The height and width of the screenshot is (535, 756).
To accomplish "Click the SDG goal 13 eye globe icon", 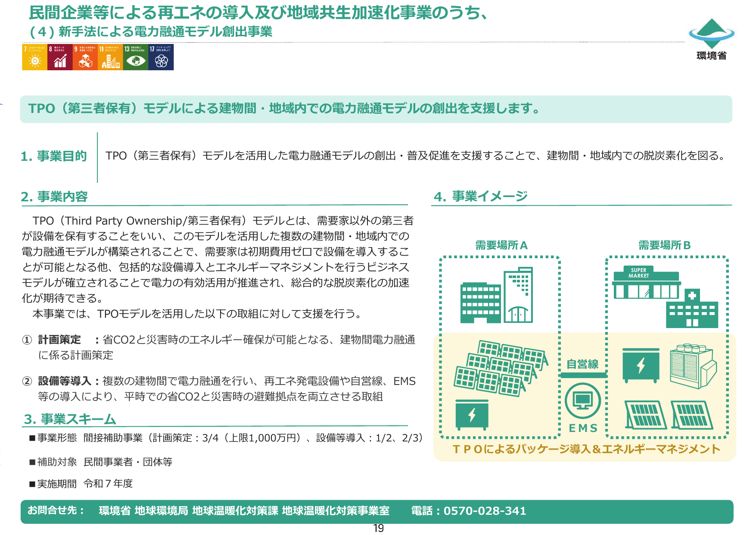I will pos(136,57).
